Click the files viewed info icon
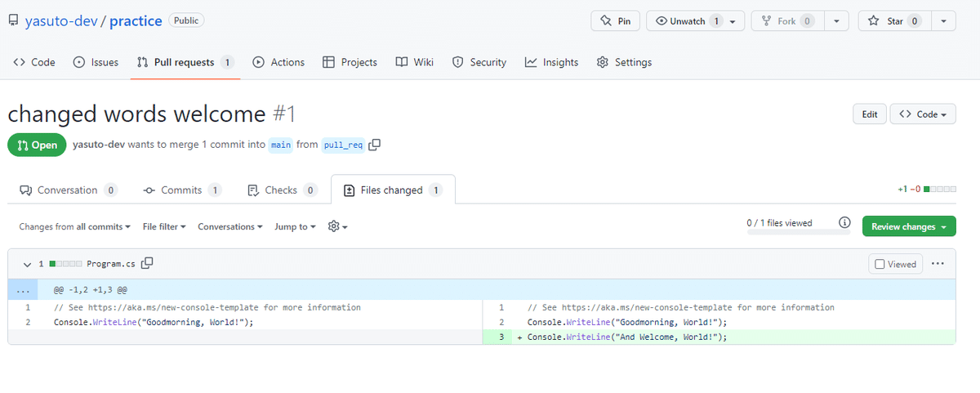This screenshot has height=393, width=980. pyautogui.click(x=844, y=222)
